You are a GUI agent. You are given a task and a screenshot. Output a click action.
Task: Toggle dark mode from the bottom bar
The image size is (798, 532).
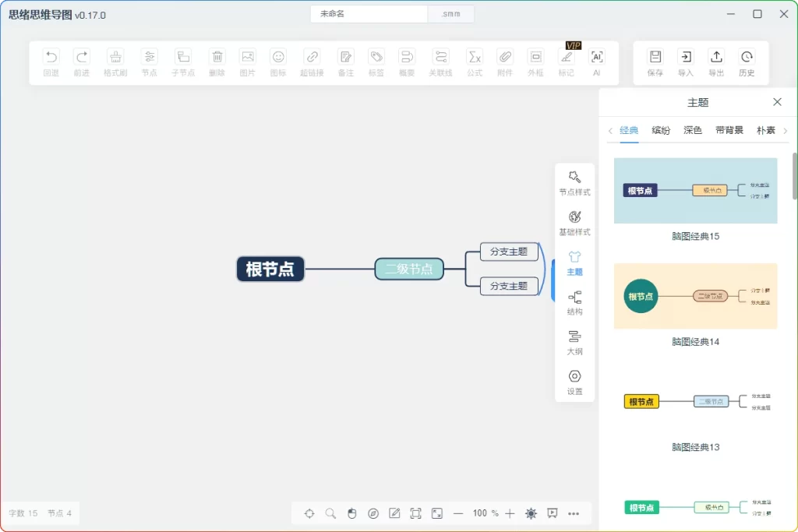click(531, 513)
